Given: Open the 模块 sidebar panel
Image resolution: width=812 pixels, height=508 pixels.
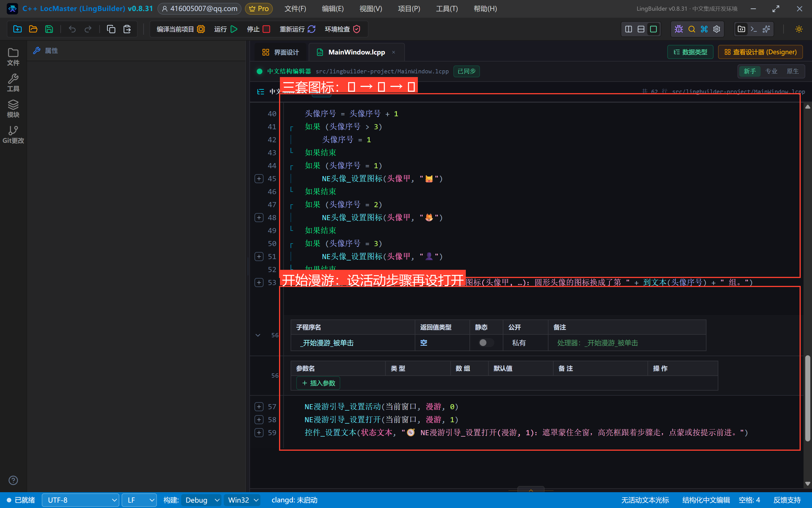Looking at the screenshot, I should click(x=13, y=109).
